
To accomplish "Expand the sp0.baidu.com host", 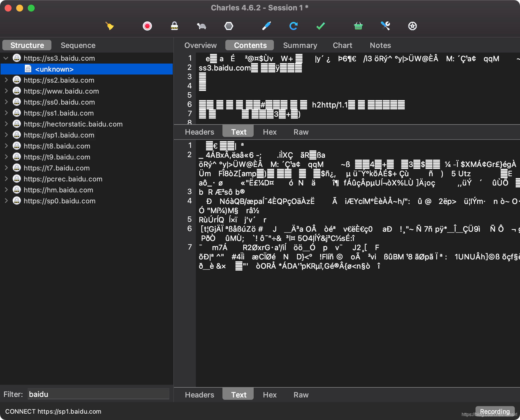I will point(6,201).
